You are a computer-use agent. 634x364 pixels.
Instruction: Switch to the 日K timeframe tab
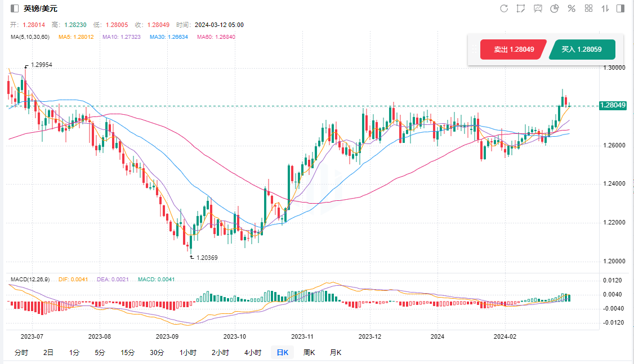pos(282,353)
